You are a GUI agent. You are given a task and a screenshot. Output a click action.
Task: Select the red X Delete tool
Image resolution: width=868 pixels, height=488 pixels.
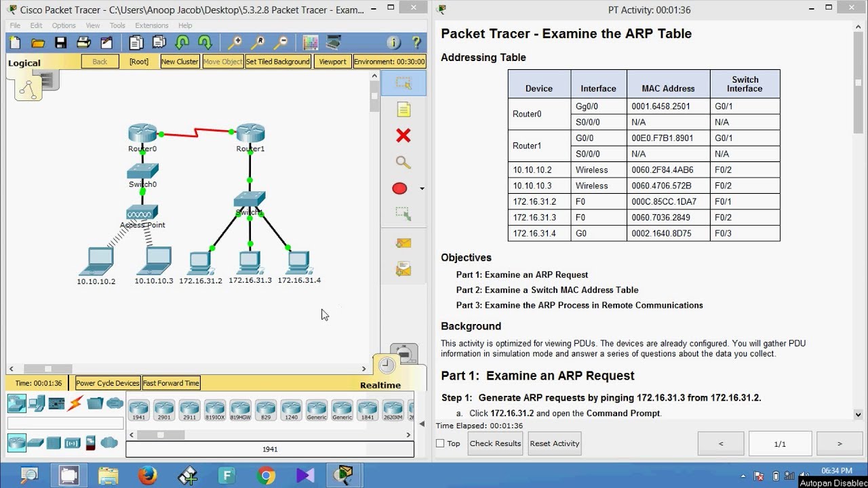click(403, 136)
